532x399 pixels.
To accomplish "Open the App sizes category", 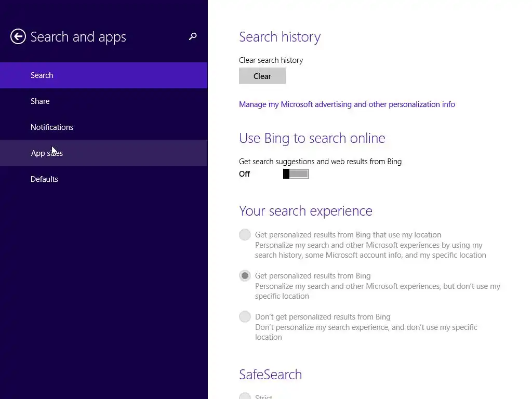I will tap(103, 153).
